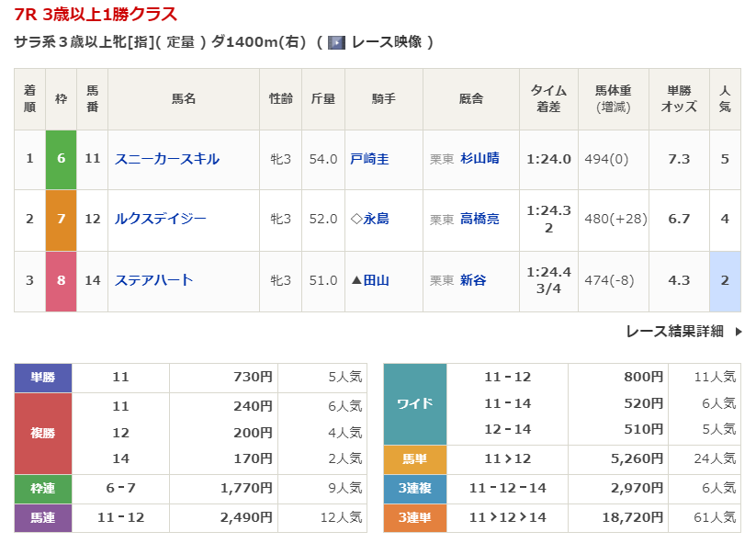Select jockey 永島 link
The image size is (756, 543).
376,219
